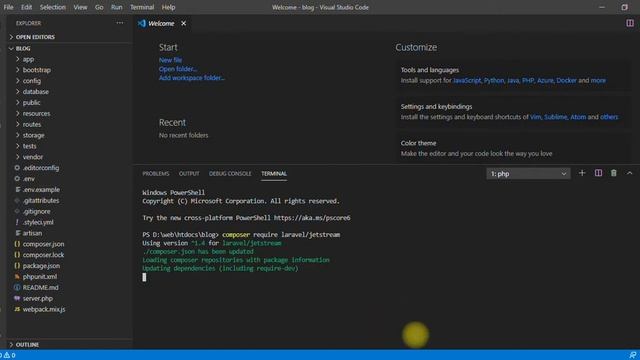The image size is (640, 360).
Task: Open the .styleci.yml file
Action: 38,222
